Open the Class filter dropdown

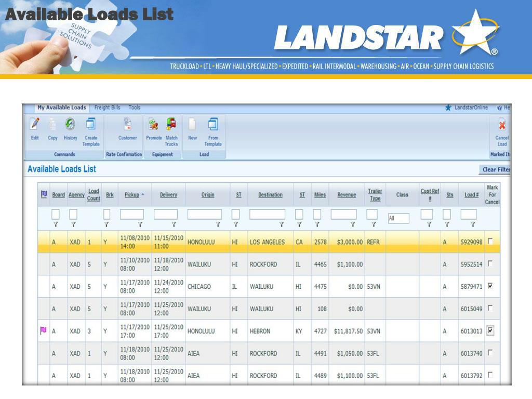click(398, 218)
